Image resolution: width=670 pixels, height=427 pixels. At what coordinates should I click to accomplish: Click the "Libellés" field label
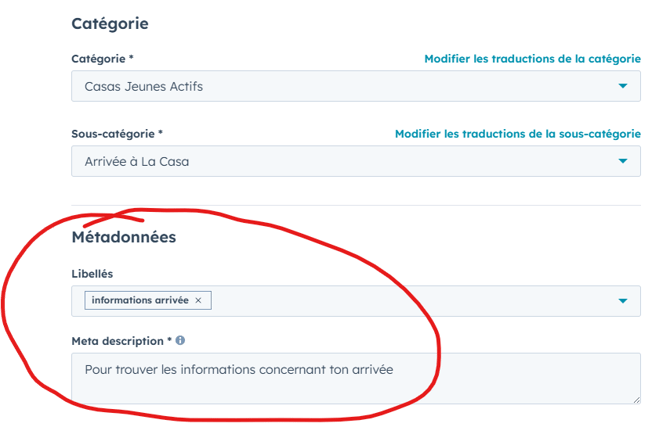93,272
